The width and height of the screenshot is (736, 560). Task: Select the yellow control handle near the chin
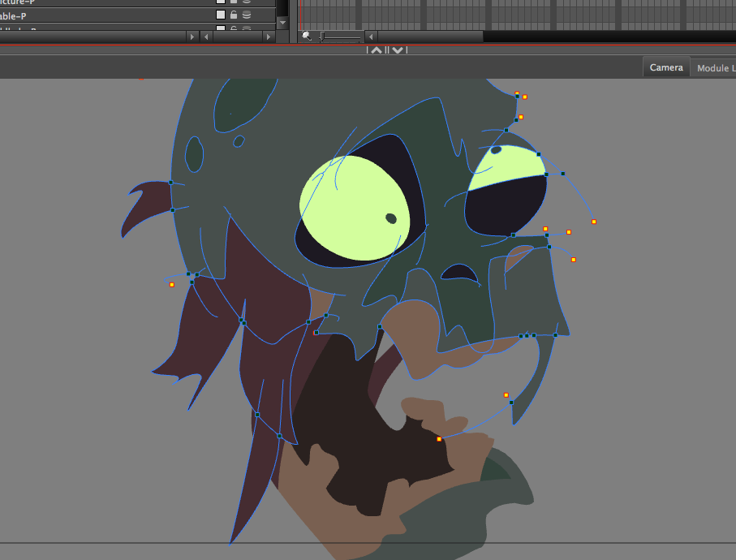pos(439,439)
